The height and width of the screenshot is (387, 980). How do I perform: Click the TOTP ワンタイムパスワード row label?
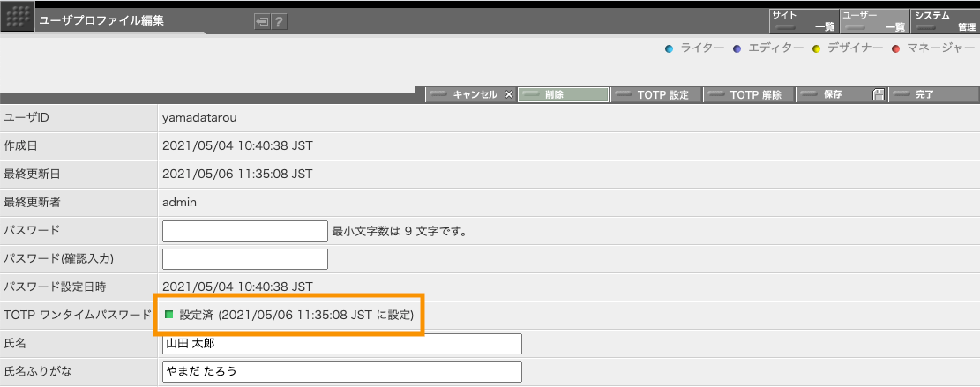coord(78,315)
